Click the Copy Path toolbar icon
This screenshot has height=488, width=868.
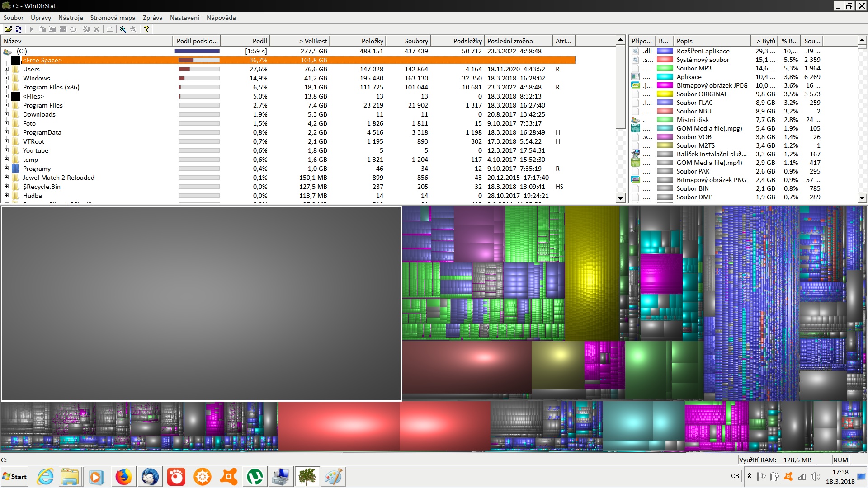coord(42,29)
